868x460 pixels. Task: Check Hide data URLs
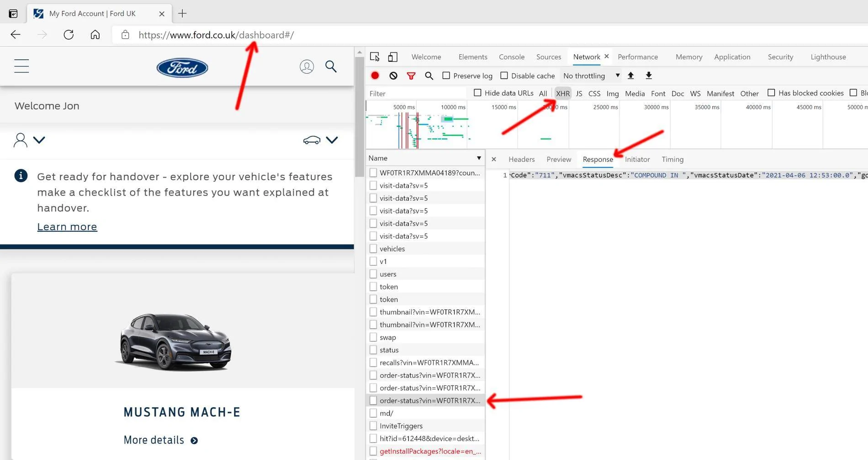(x=477, y=93)
